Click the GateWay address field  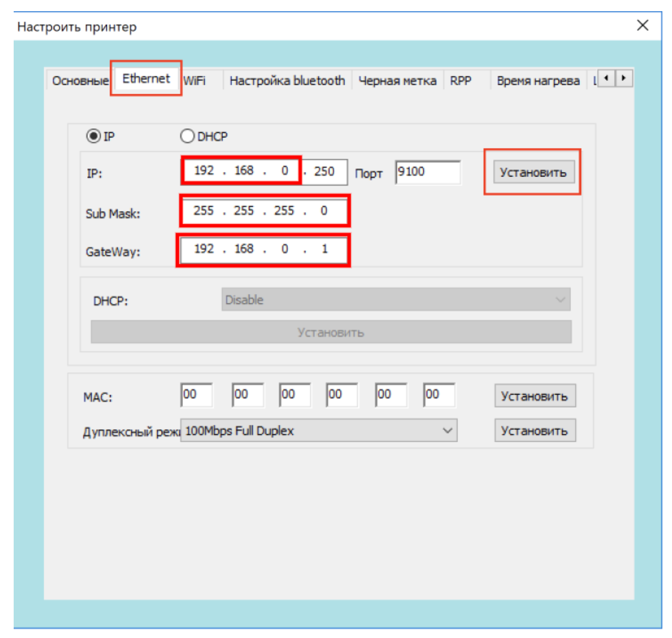pos(264,249)
